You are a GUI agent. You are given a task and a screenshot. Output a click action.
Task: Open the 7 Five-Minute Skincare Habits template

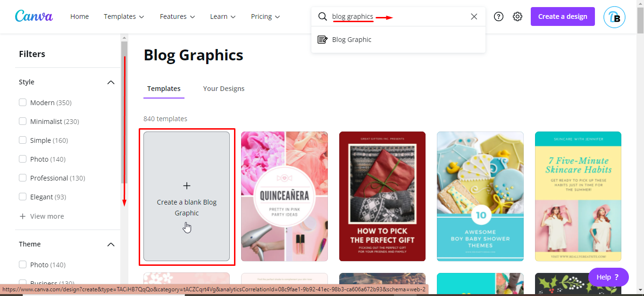pos(578,196)
